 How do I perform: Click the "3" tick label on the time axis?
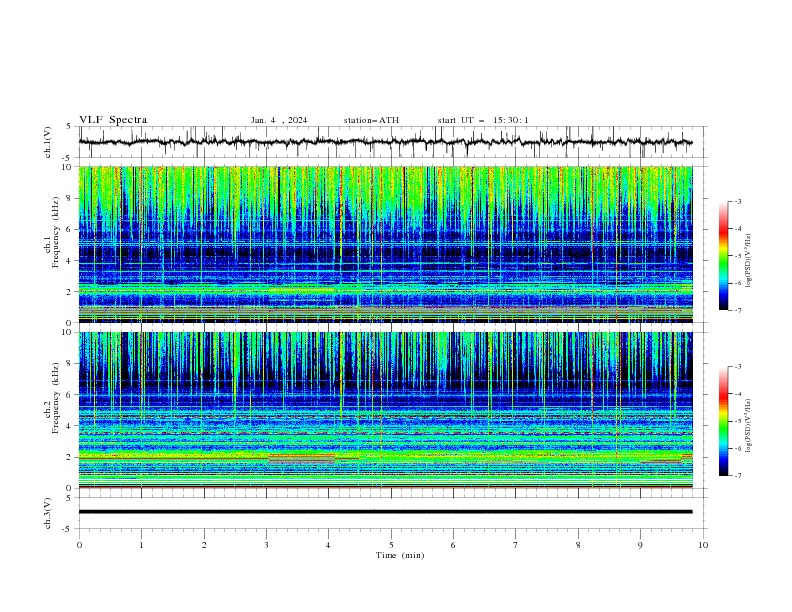[x=266, y=545]
